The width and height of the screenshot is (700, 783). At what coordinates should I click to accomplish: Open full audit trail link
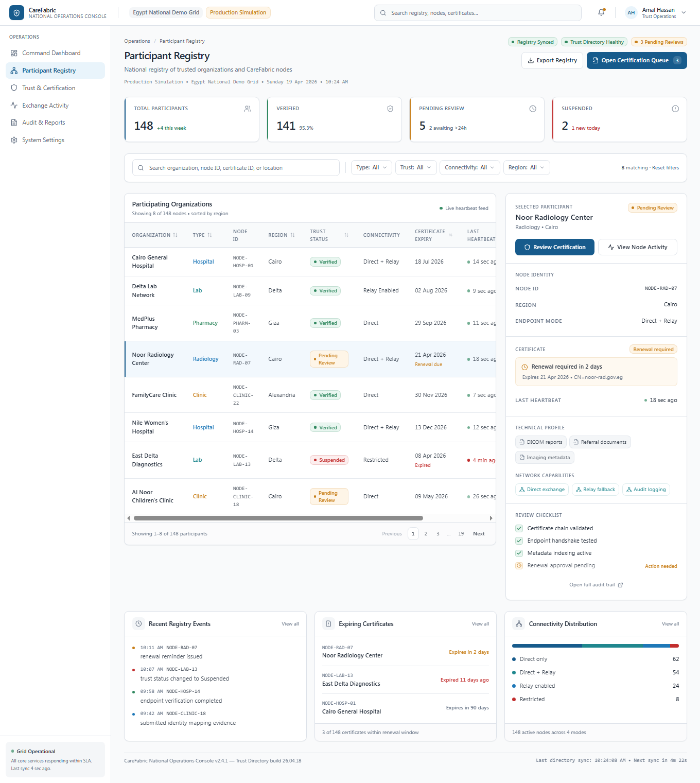click(x=596, y=585)
